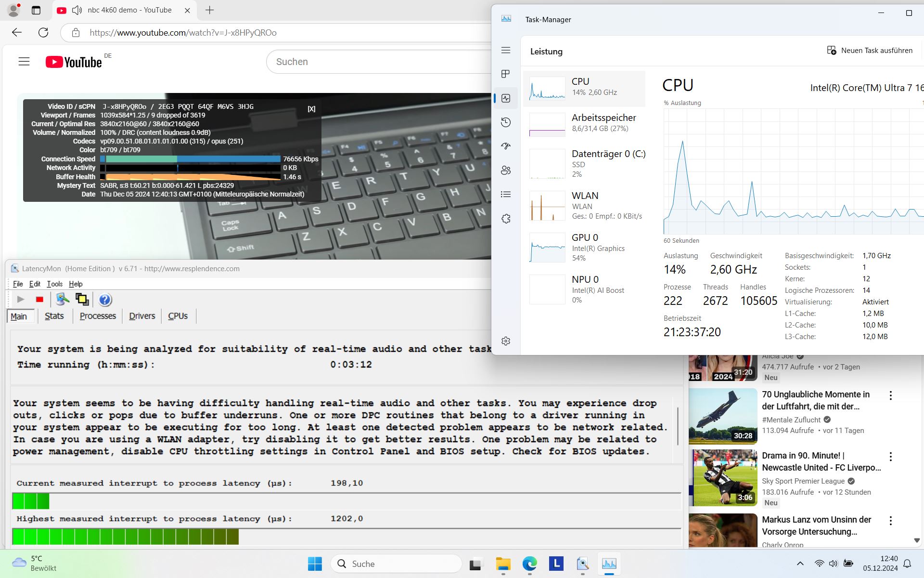Click Neuen Task ausführen button
Viewport: 924px width, 578px height.
point(870,51)
